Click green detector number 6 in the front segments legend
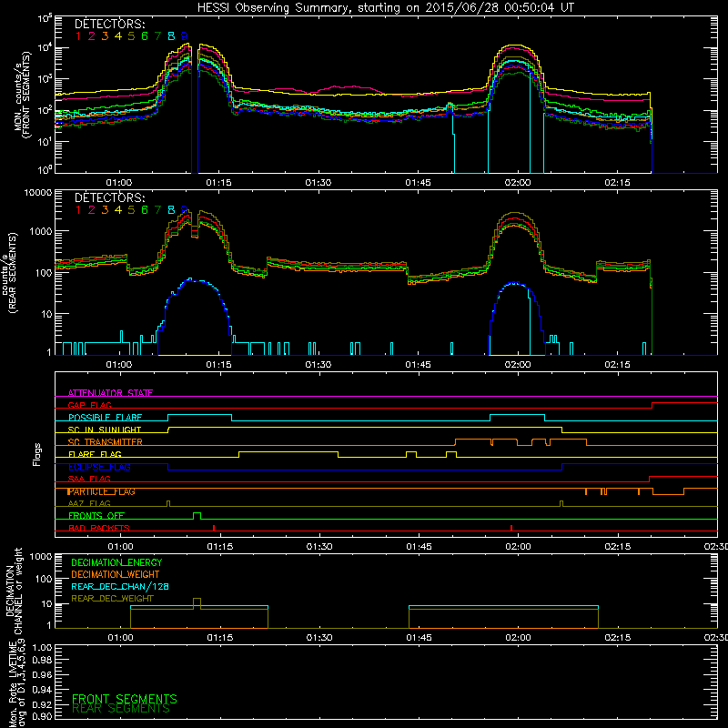 coord(145,35)
